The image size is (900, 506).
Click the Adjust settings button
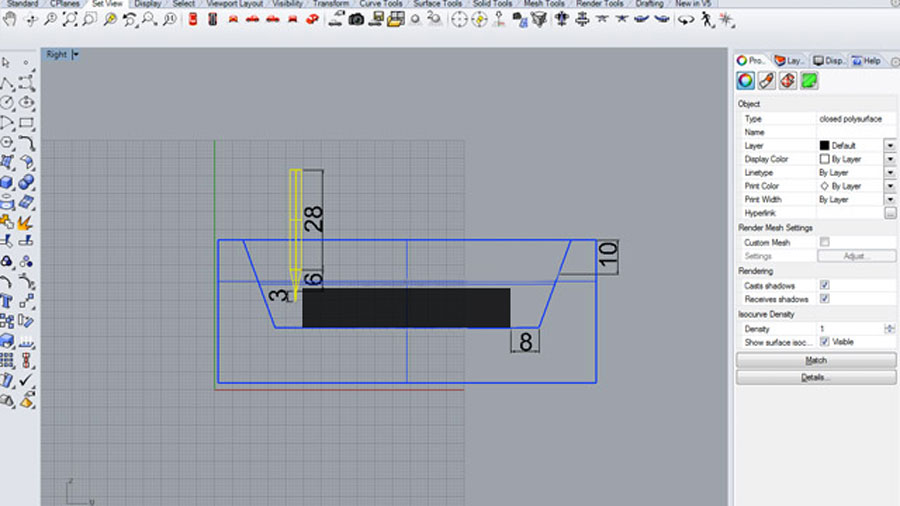pos(856,256)
